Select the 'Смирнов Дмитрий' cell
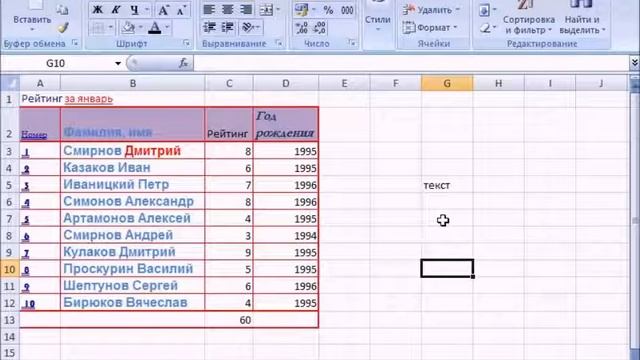This screenshot has height=360, width=640. [x=133, y=151]
